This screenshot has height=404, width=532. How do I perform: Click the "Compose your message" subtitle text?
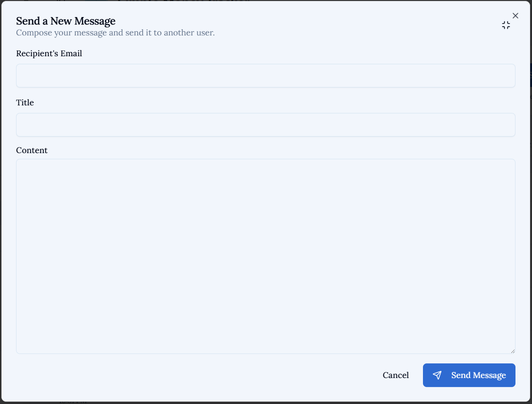pos(115,33)
